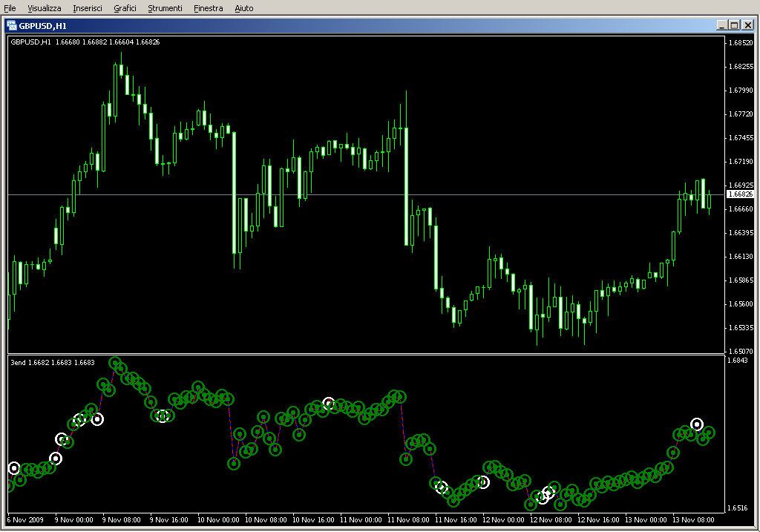
Task: Click the indicator scale value 1.6843
Action: click(738, 360)
